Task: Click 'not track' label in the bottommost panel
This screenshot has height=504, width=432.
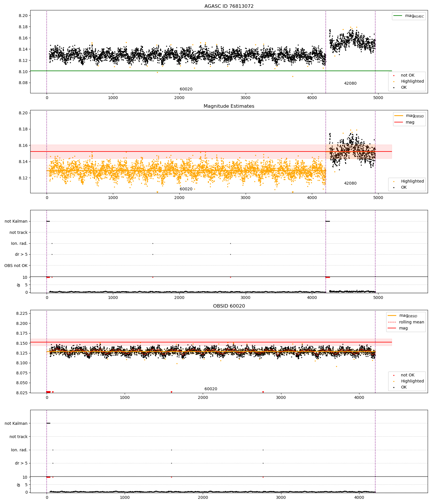Action: pyautogui.click(x=18, y=437)
